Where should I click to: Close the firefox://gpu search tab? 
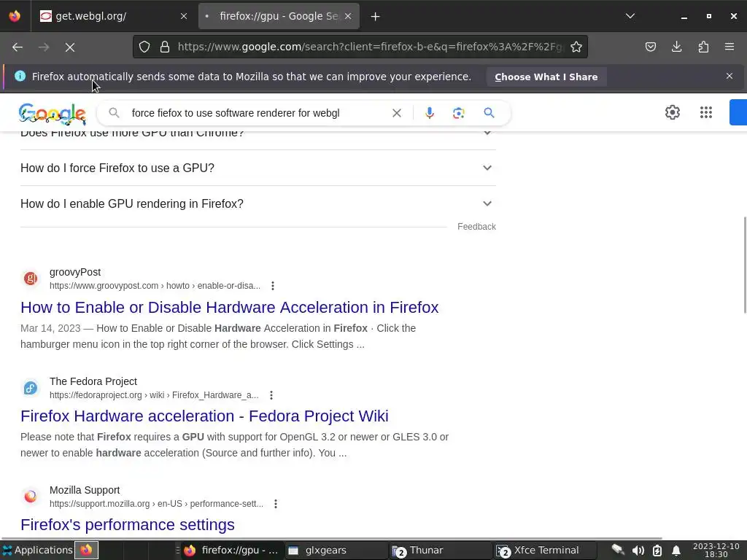click(x=348, y=16)
